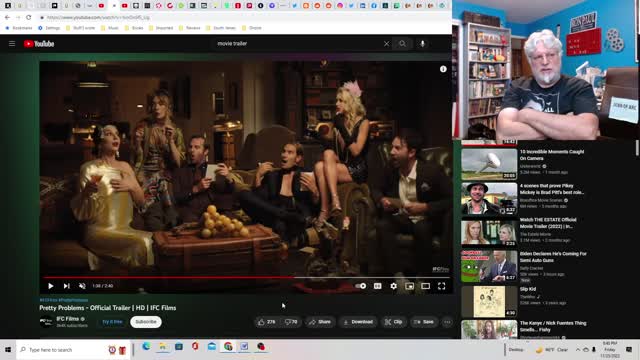Seek along the red video progress bar
The width and height of the screenshot is (640, 360).
[x=247, y=278]
